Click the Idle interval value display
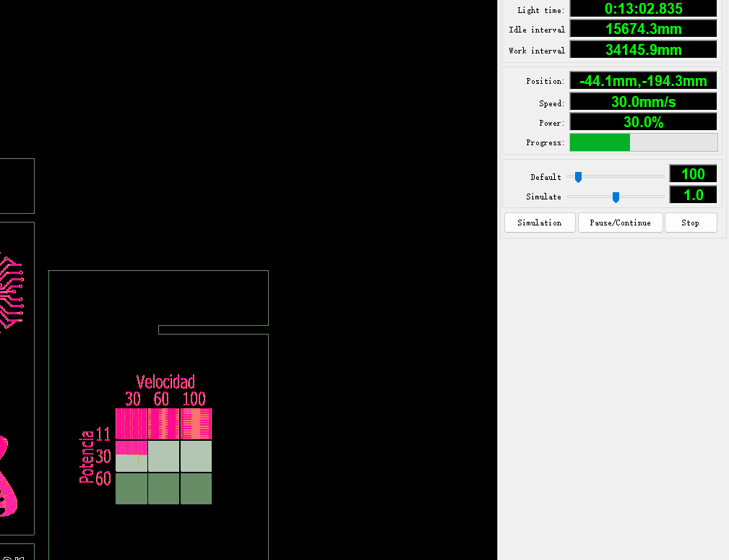This screenshot has width=729, height=560. [643, 29]
